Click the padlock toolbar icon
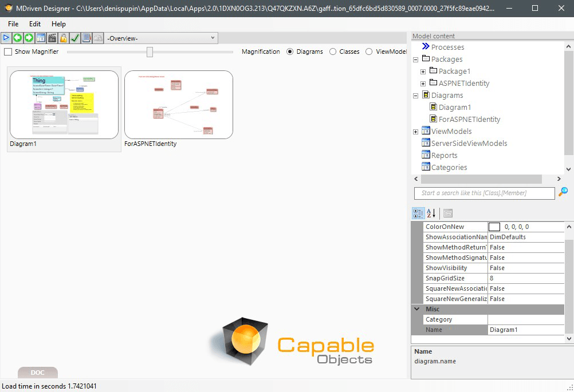The width and height of the screenshot is (574, 392). (63, 38)
